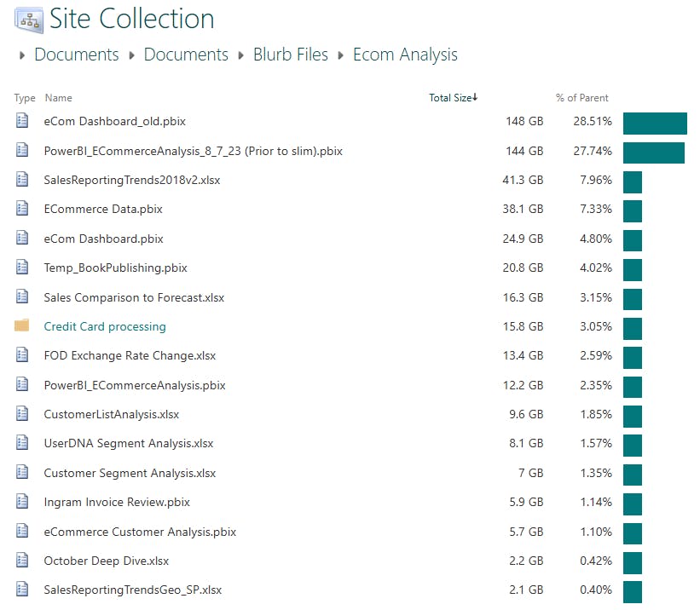Click the Credit Card processing folder icon
Viewport: 700px width, 610px height.
tap(22, 326)
